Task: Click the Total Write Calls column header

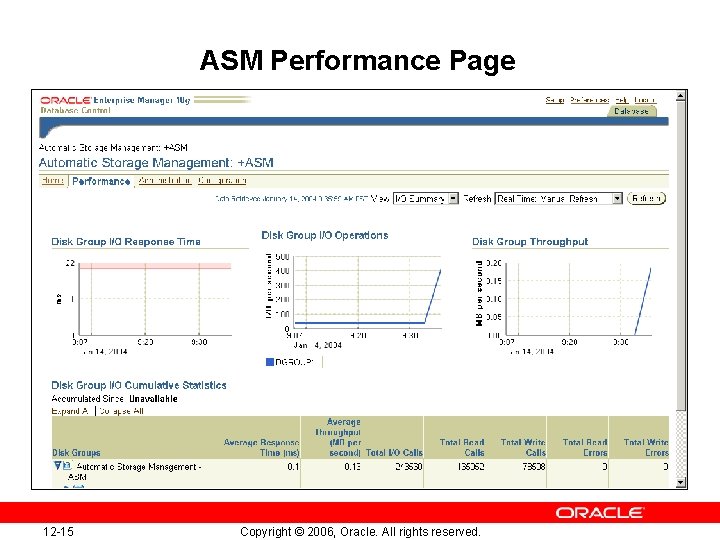Action: click(523, 447)
